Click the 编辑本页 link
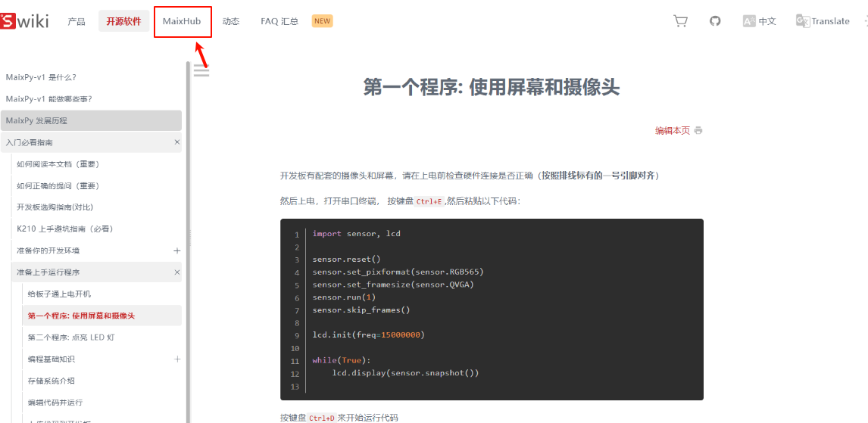The width and height of the screenshot is (868, 423). coord(673,131)
